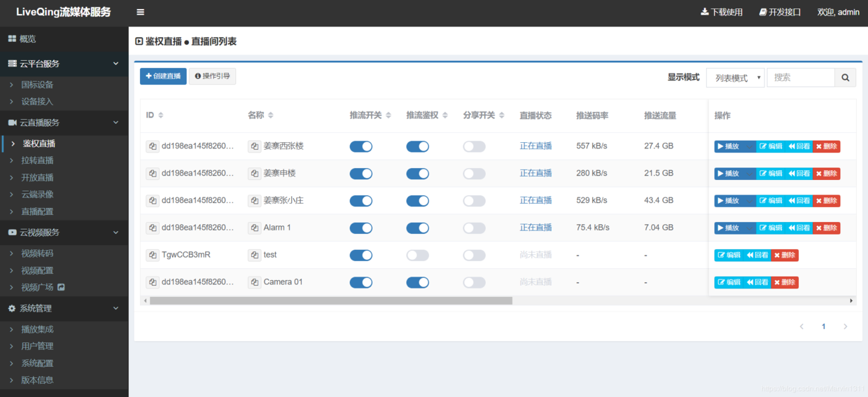Open 欢迎, admin user menu

(x=838, y=12)
